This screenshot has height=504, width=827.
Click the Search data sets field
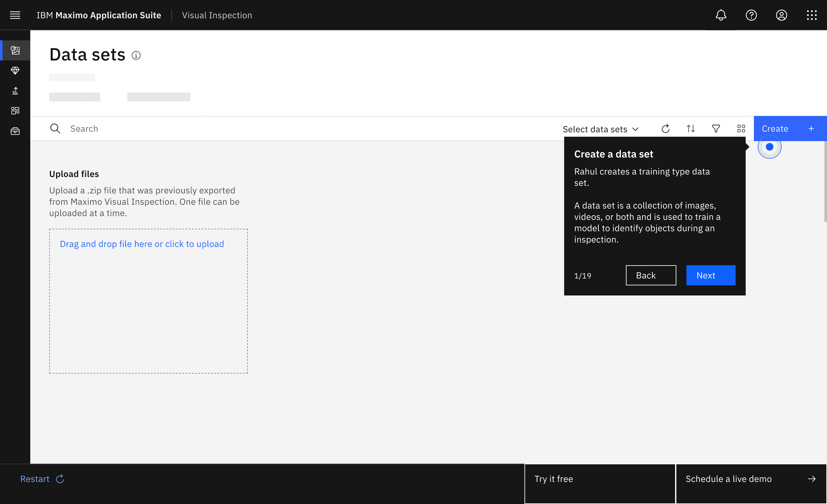(x=201, y=129)
